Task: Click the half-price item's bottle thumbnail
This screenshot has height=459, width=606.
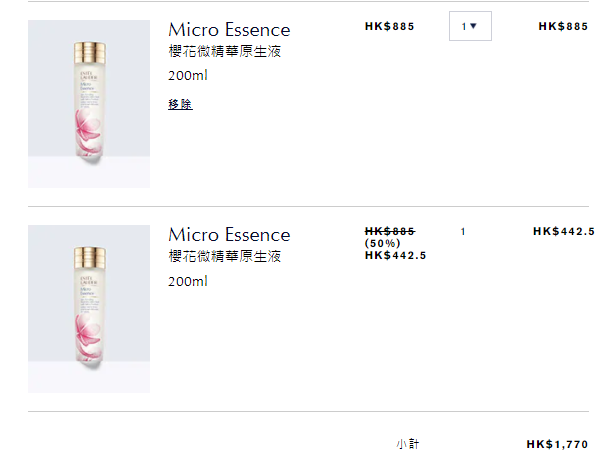Action: pos(89,309)
